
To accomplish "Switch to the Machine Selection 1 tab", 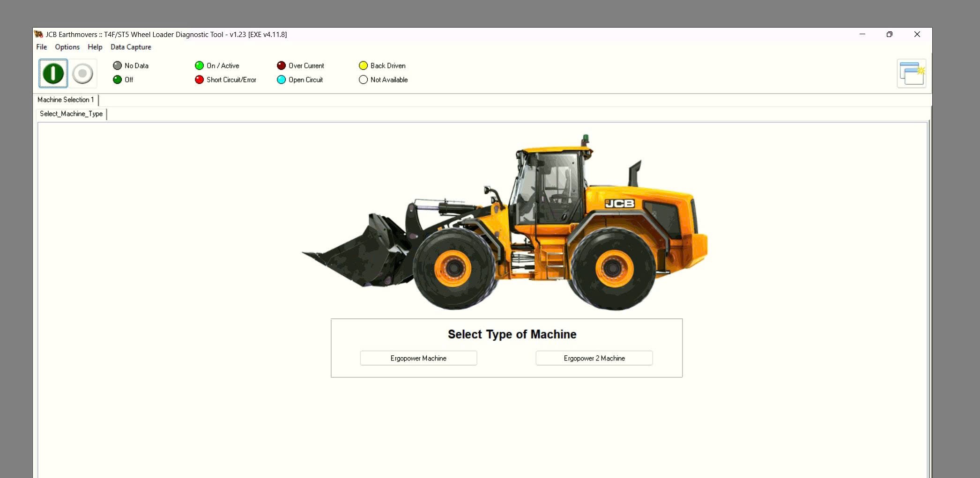I will click(66, 100).
